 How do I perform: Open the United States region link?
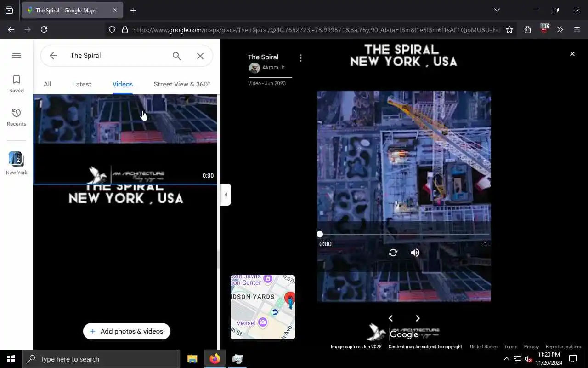[x=484, y=347]
